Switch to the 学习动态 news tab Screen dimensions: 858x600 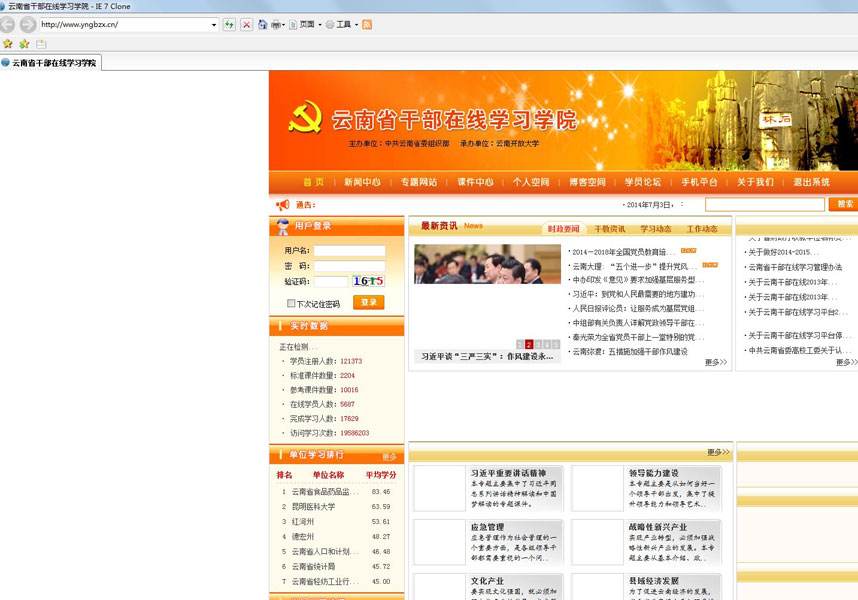tap(656, 229)
